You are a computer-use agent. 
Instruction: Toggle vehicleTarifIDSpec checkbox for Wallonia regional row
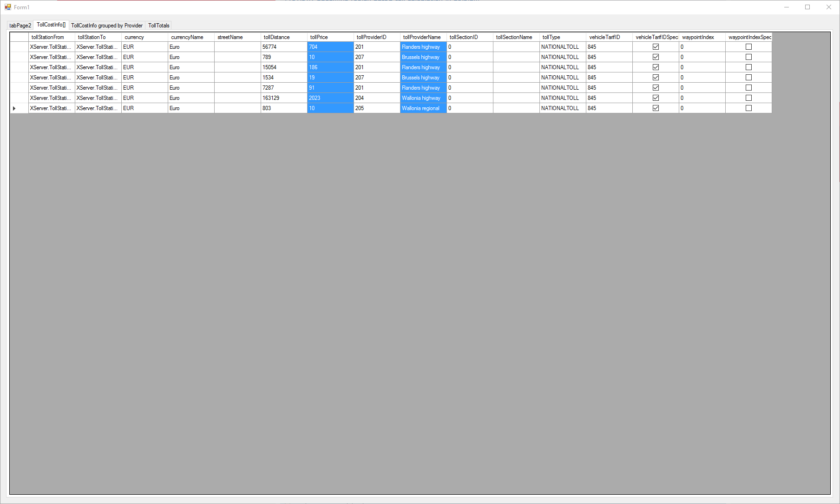[656, 108]
